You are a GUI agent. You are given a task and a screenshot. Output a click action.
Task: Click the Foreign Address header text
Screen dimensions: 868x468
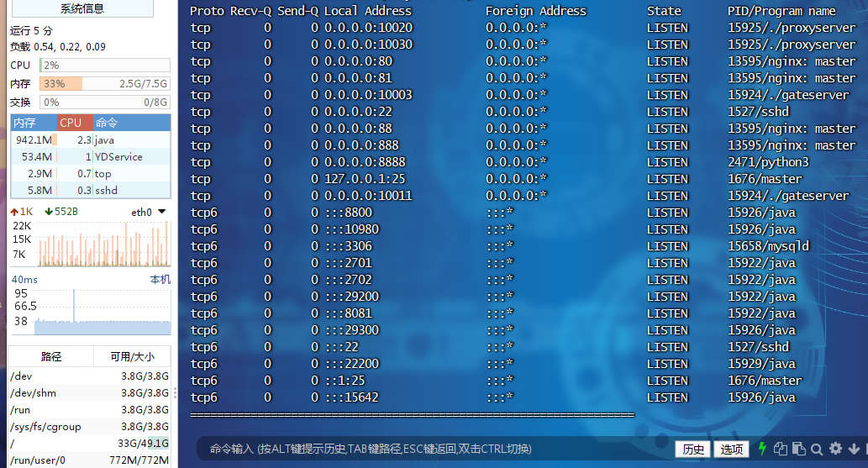[x=536, y=11]
